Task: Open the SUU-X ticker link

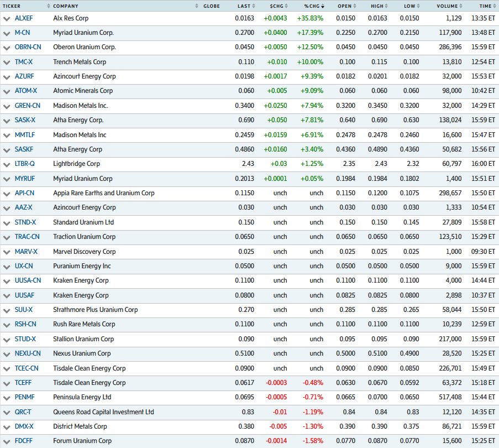Action: coord(24,310)
